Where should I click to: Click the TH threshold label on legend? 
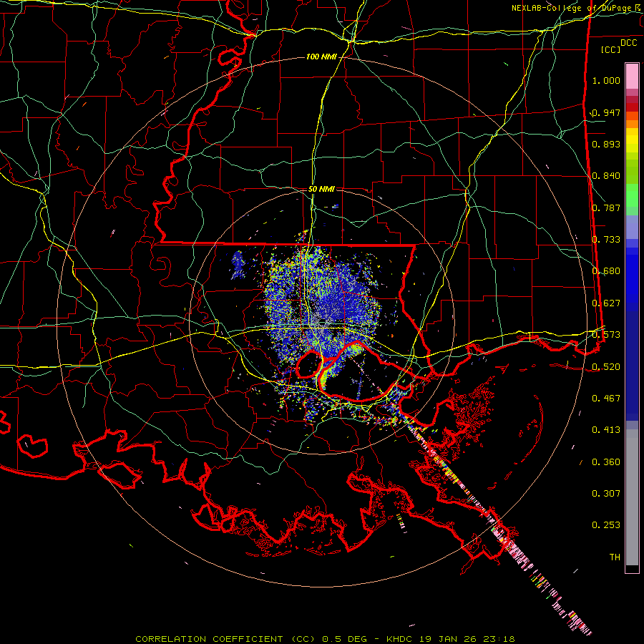point(615,557)
